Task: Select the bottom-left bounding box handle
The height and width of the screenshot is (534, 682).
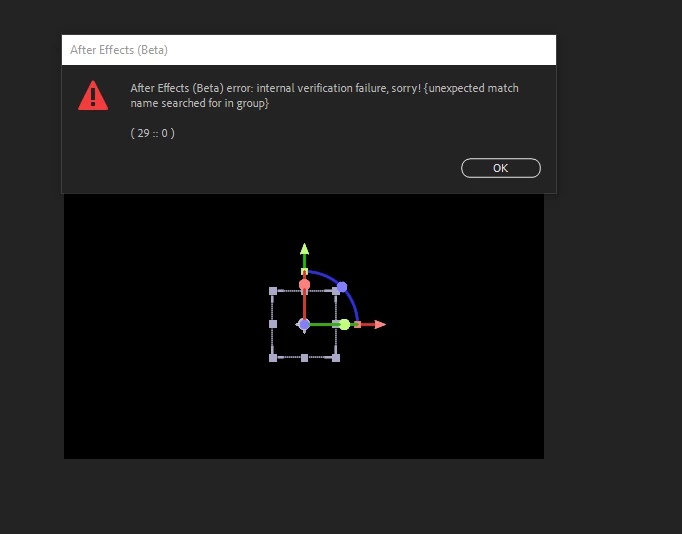Action: [273, 358]
